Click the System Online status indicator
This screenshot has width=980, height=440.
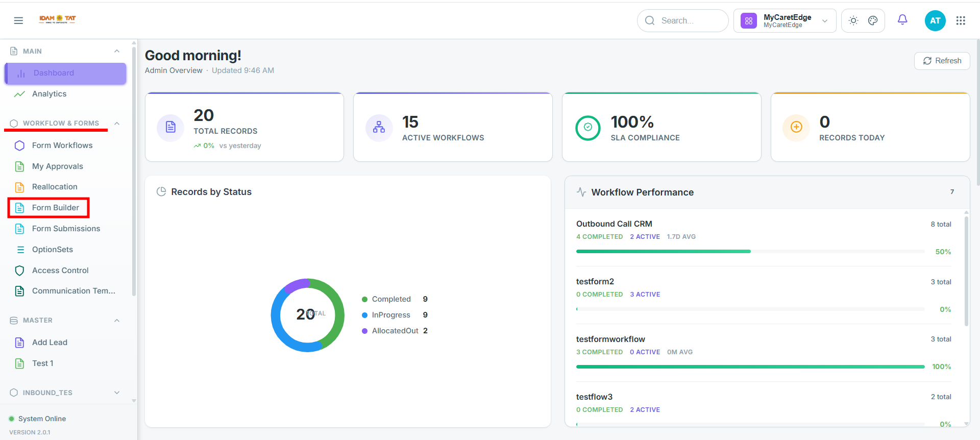(38, 419)
